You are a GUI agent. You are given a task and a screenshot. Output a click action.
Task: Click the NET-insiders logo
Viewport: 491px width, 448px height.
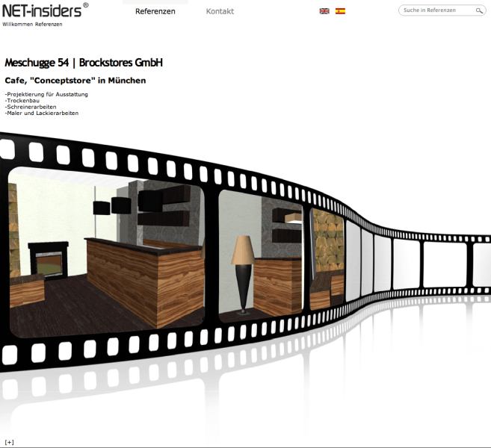coord(45,10)
